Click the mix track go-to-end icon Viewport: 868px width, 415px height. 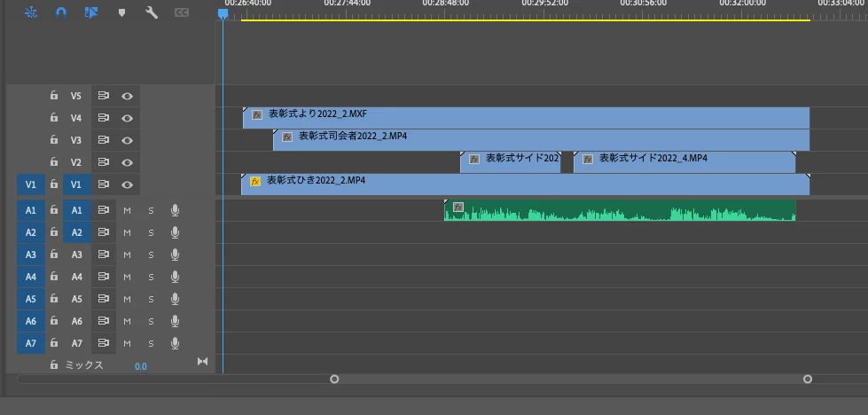click(203, 361)
